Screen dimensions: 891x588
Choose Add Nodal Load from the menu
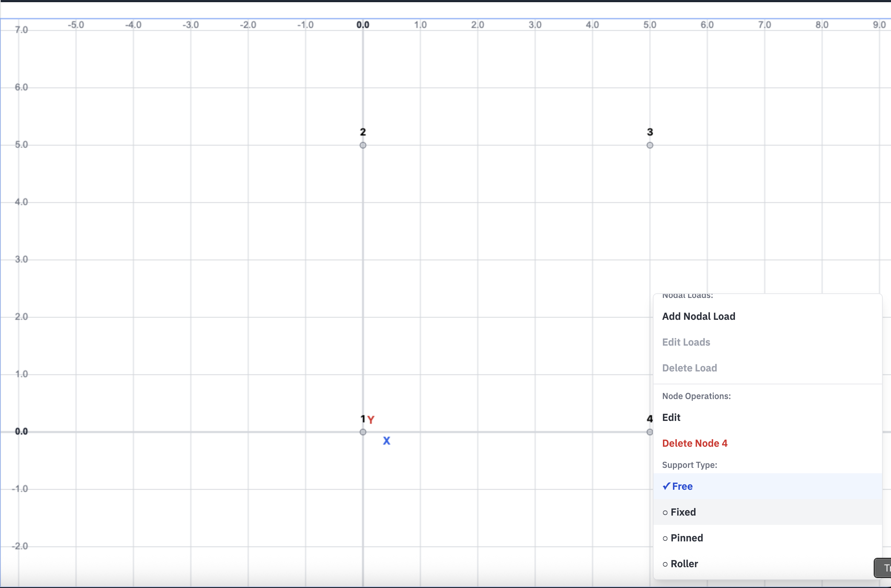(x=698, y=316)
